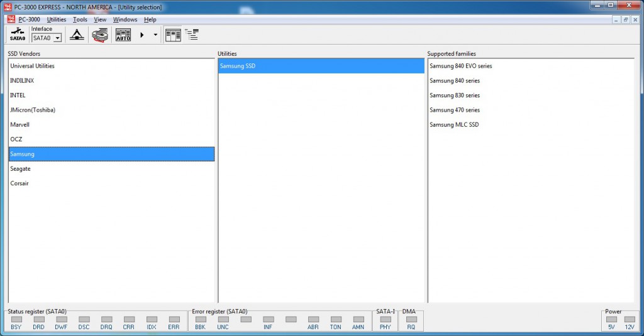
Task: Select Samsung 840 EVO series family
Action: 460,66
